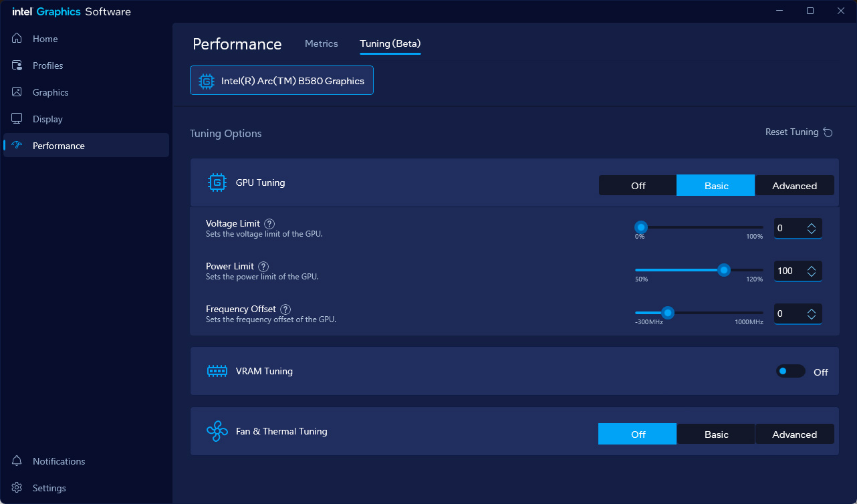The image size is (857, 504).
Task: Click the Performance gauge icon
Action: point(17,145)
